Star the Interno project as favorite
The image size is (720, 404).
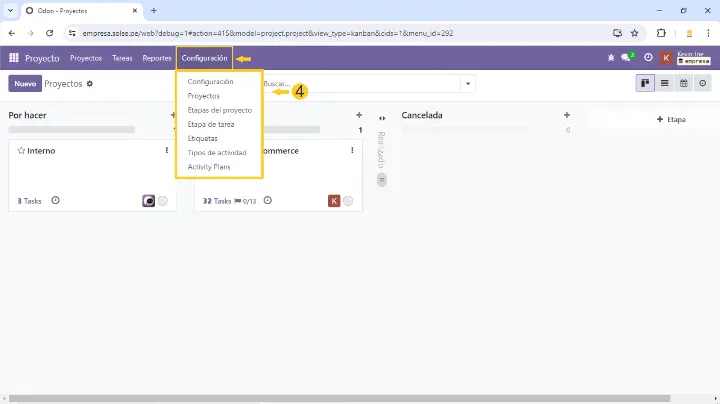[21, 151]
